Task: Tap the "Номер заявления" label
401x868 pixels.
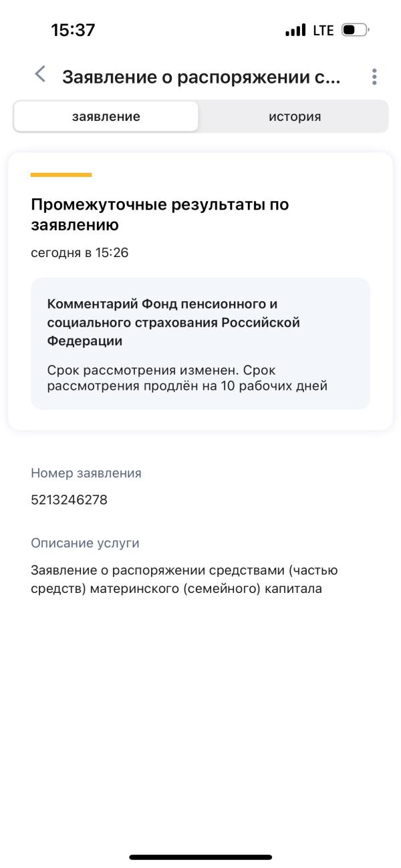Action: (86, 473)
